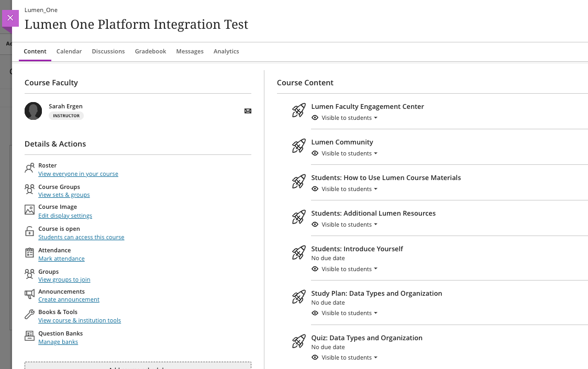Open View sets & groups link
Screen dimensions: 588x369
[64, 194]
